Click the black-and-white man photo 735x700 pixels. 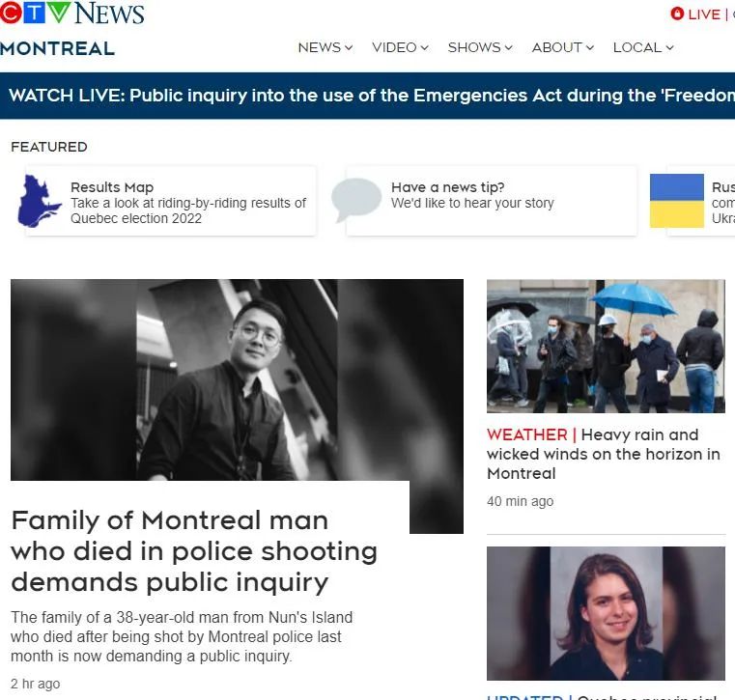pos(237,379)
